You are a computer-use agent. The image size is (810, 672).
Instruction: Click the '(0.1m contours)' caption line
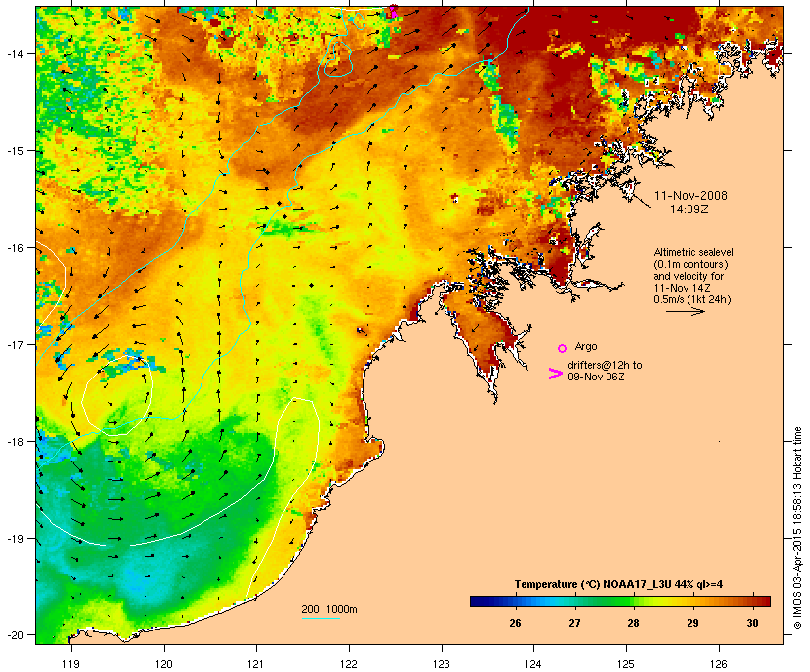click(x=690, y=264)
